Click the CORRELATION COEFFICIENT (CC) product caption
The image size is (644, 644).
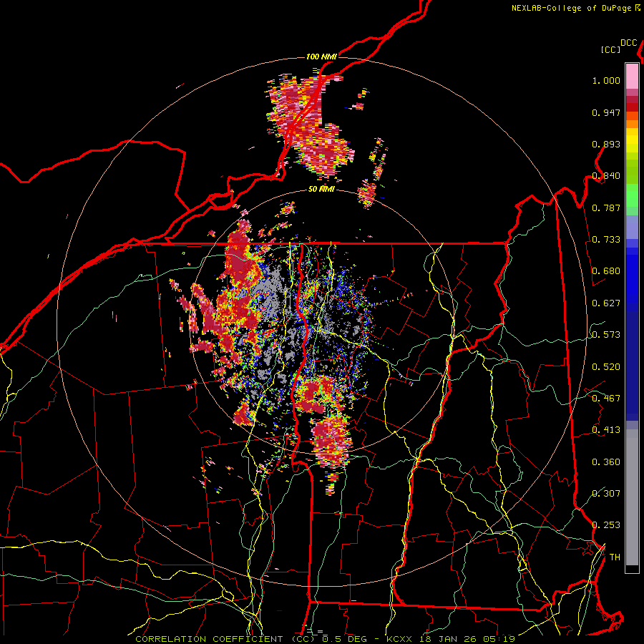(225, 639)
